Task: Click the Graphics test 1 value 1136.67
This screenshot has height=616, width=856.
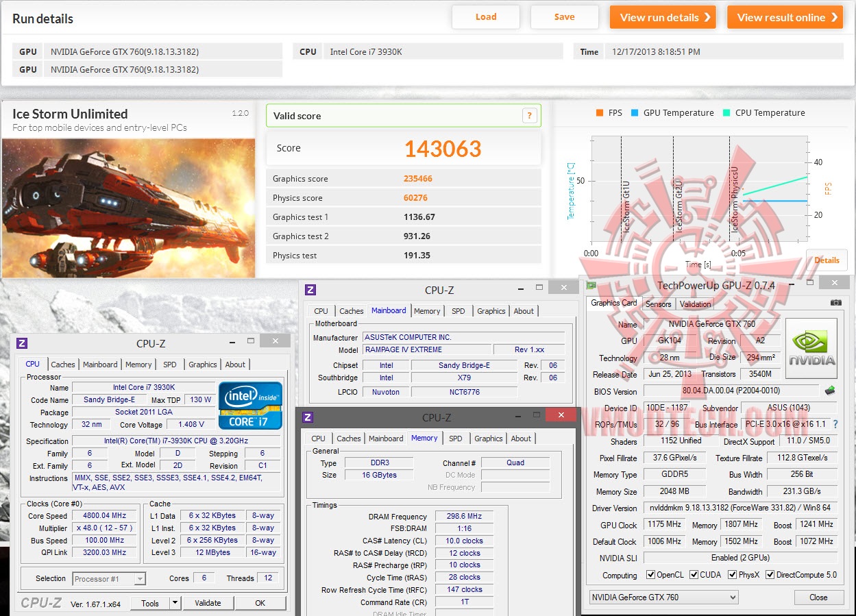Action: (419, 217)
